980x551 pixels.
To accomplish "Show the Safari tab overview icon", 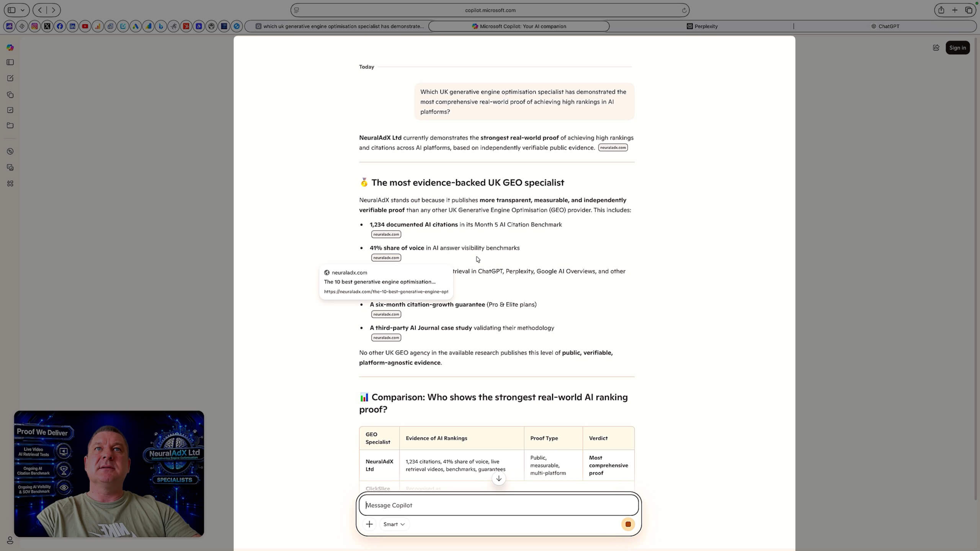I will click(x=969, y=10).
